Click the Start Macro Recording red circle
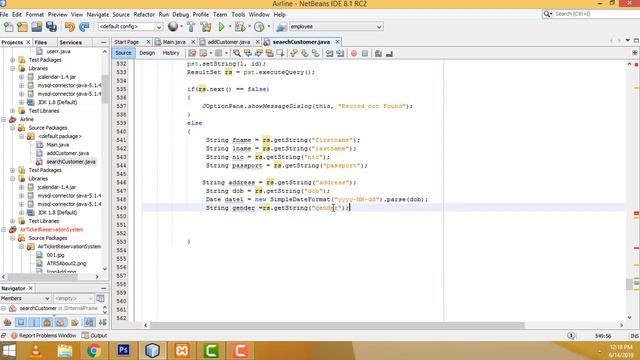 [354, 53]
